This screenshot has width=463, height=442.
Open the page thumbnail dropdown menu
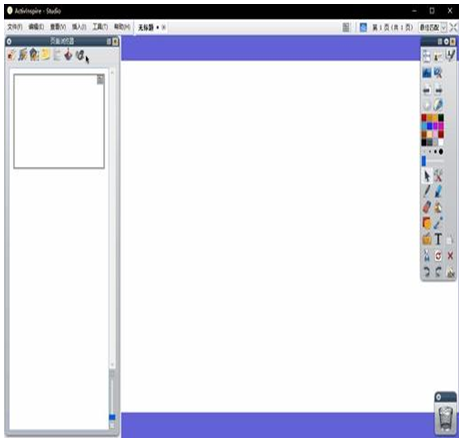click(x=100, y=79)
